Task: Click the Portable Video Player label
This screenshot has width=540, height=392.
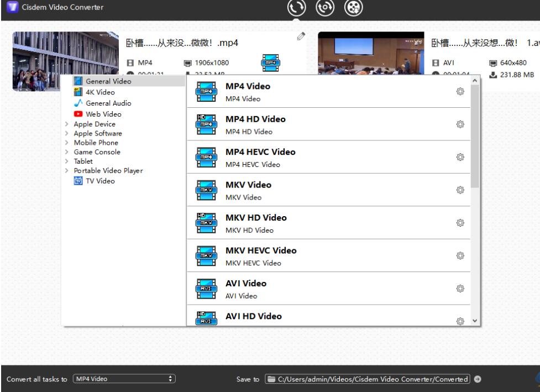Action: [x=108, y=170]
